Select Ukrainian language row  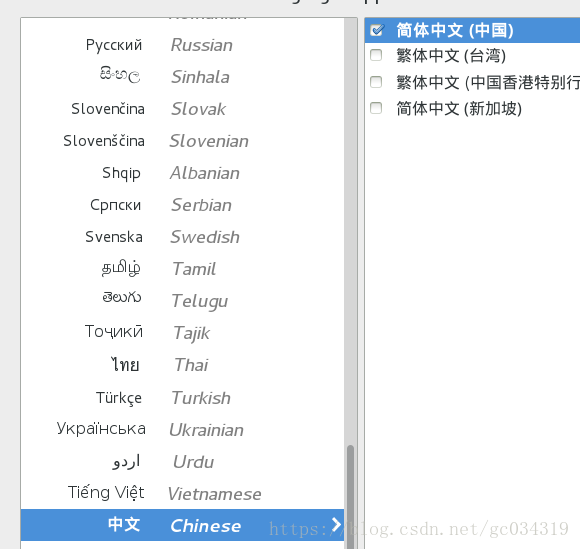point(182,430)
